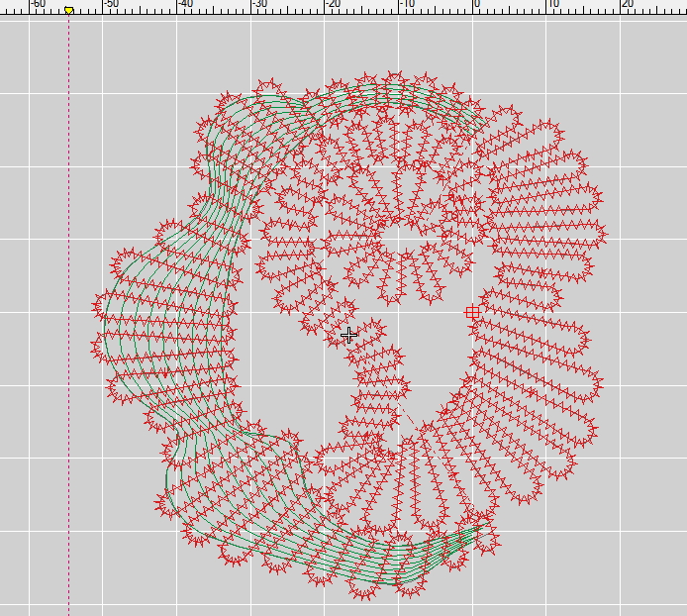This screenshot has width=687, height=616.
Task: Click the 10 label on the ruler
Action: point(553,4)
